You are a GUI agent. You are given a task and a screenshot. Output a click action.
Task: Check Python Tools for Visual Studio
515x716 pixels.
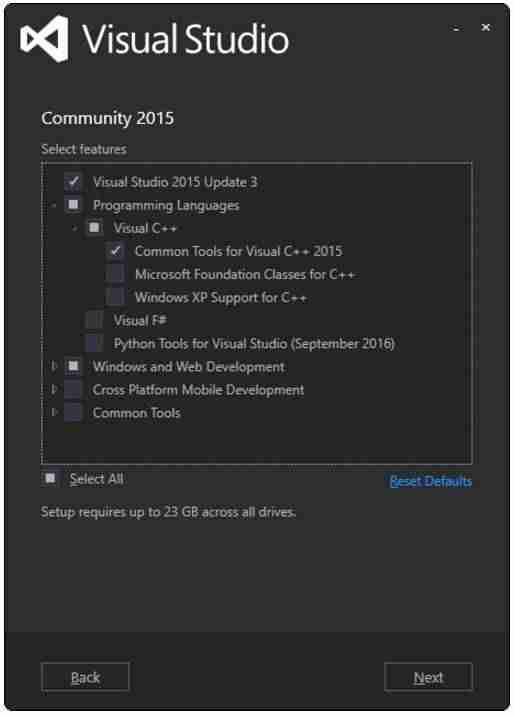coord(94,343)
